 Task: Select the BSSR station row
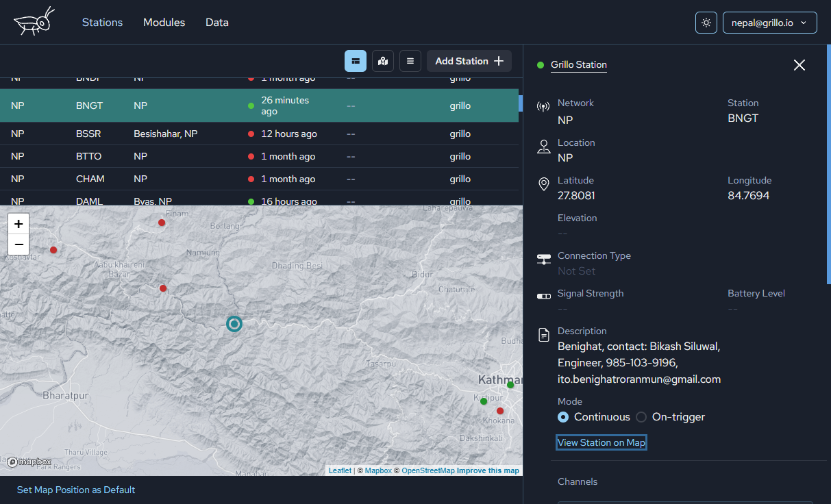tap(259, 134)
